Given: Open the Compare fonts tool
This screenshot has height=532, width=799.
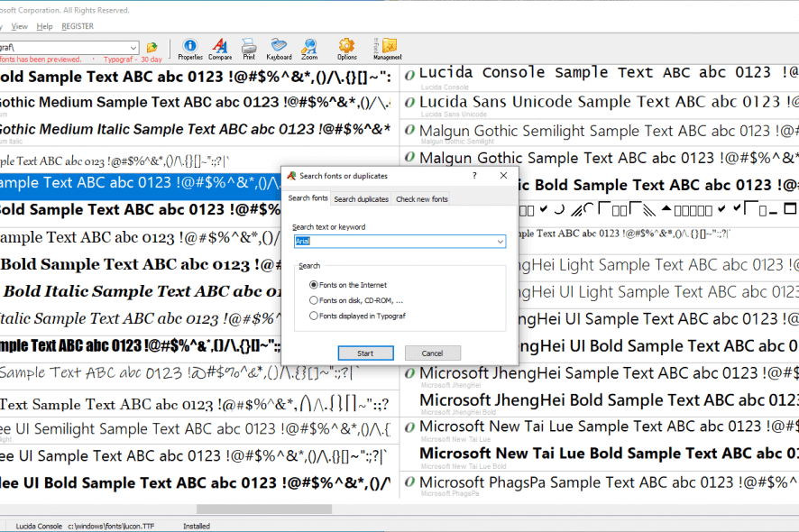Looking at the screenshot, I should (x=220, y=50).
